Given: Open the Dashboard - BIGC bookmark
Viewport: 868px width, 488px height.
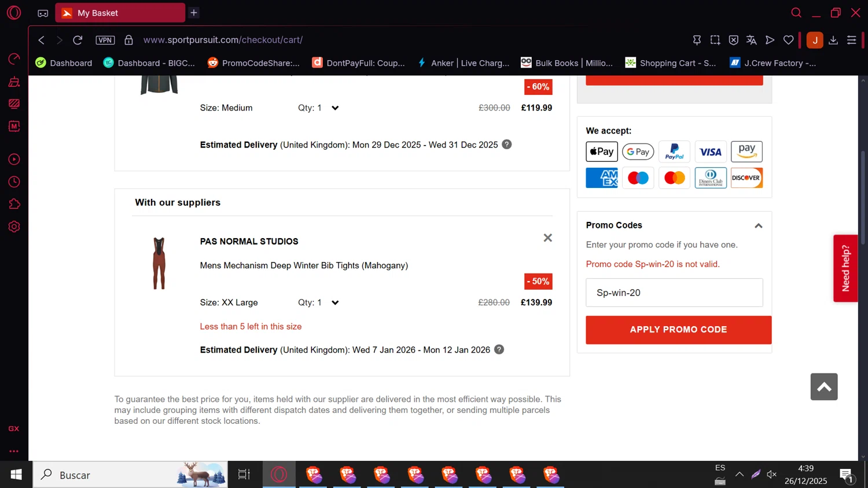Looking at the screenshot, I should tap(149, 63).
